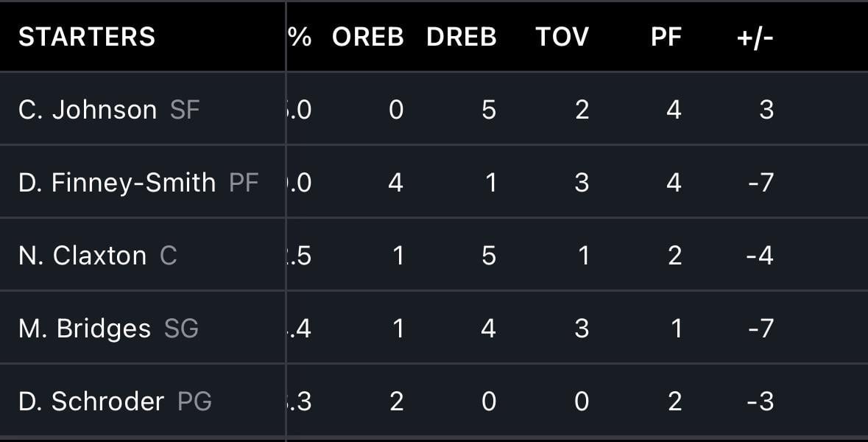Sort by the DREB column header
Image resolution: width=868 pixels, height=442 pixels.
pos(461,37)
